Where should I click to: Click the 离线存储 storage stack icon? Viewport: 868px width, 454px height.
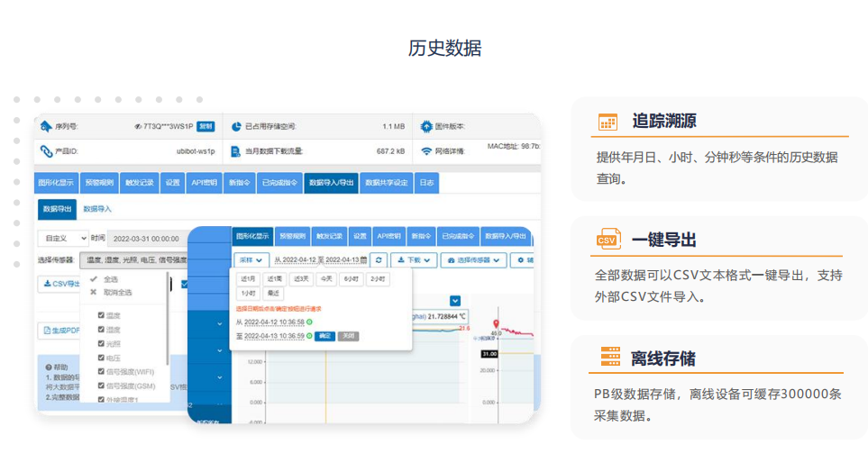coord(610,357)
